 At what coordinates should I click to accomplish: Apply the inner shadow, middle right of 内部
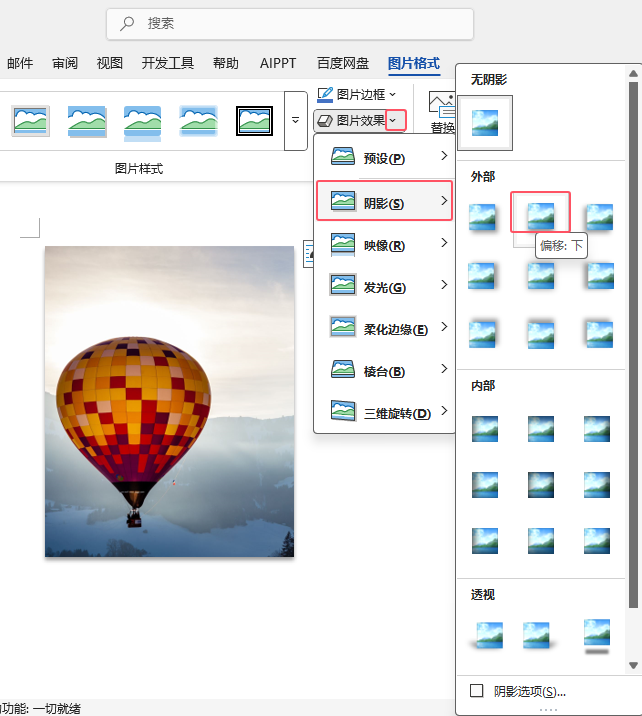(597, 485)
